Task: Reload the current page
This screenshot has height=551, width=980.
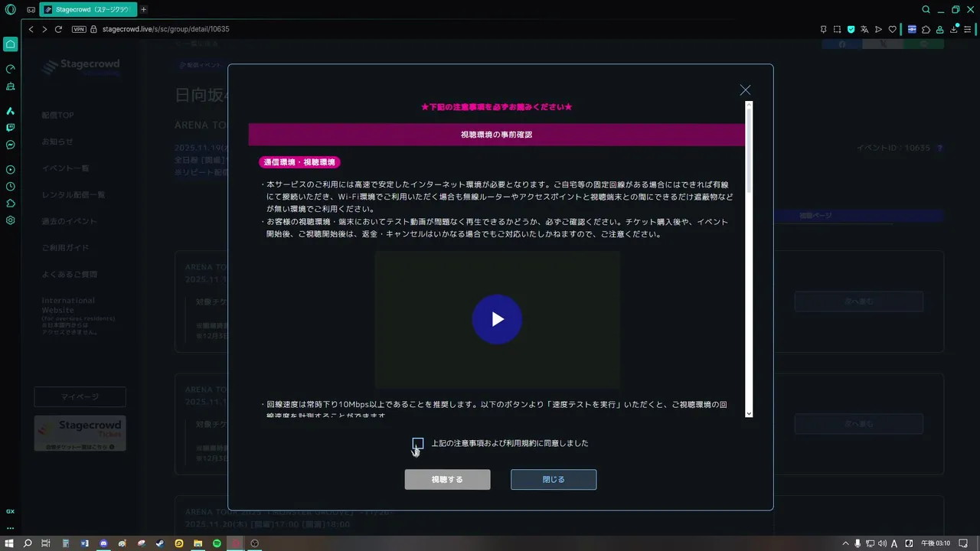Action: pyautogui.click(x=58, y=29)
